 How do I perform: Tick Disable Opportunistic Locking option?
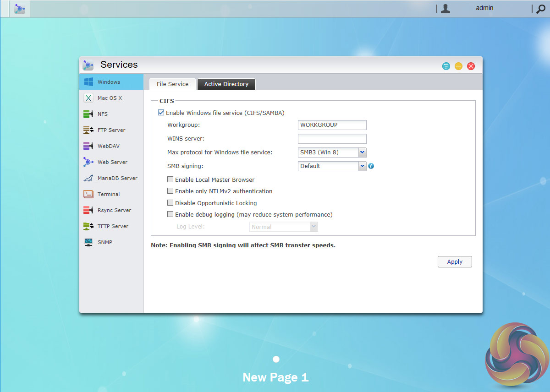pos(170,203)
